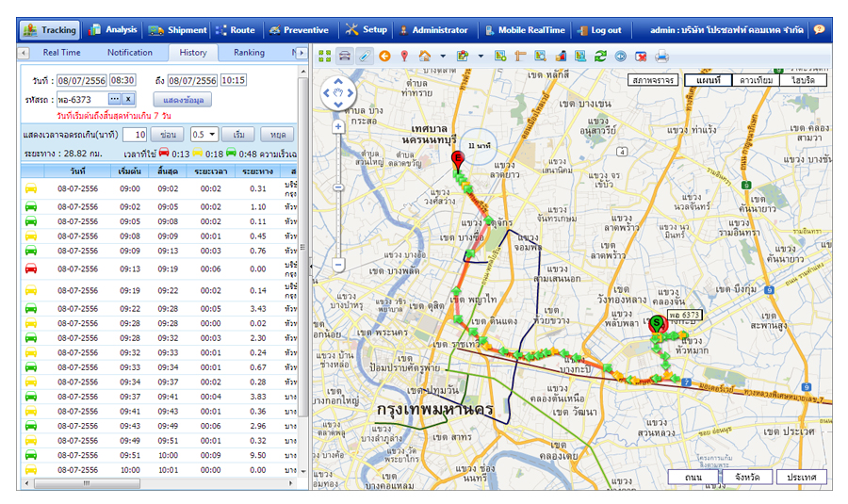Click the red fuel-can chart icon
848x504 pixels.
(561, 56)
